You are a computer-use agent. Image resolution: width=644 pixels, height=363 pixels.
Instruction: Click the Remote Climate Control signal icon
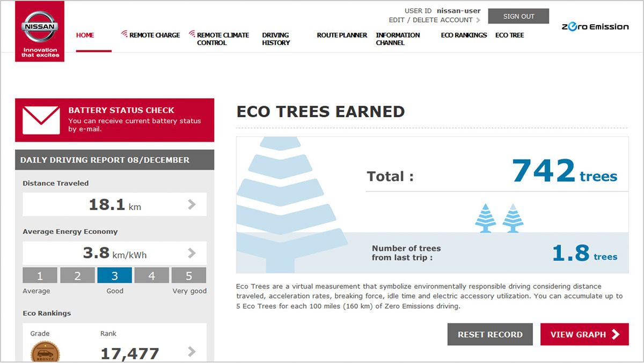click(192, 34)
